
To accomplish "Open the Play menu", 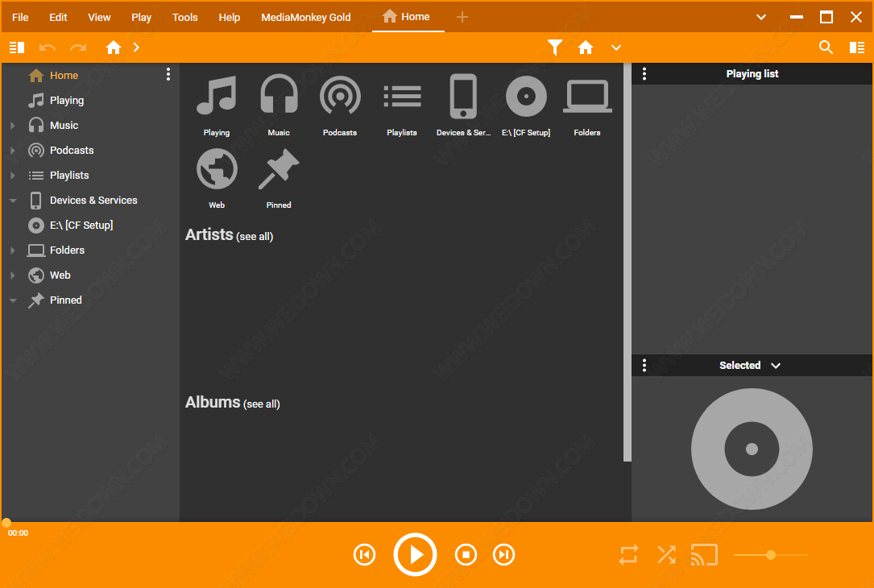I will (141, 17).
